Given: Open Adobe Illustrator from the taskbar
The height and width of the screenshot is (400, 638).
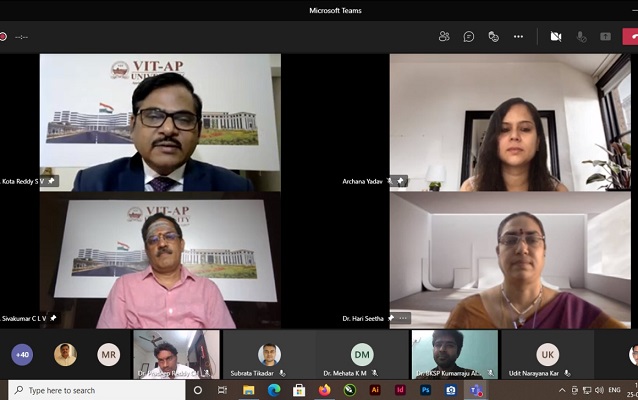Looking at the screenshot, I should [375, 390].
